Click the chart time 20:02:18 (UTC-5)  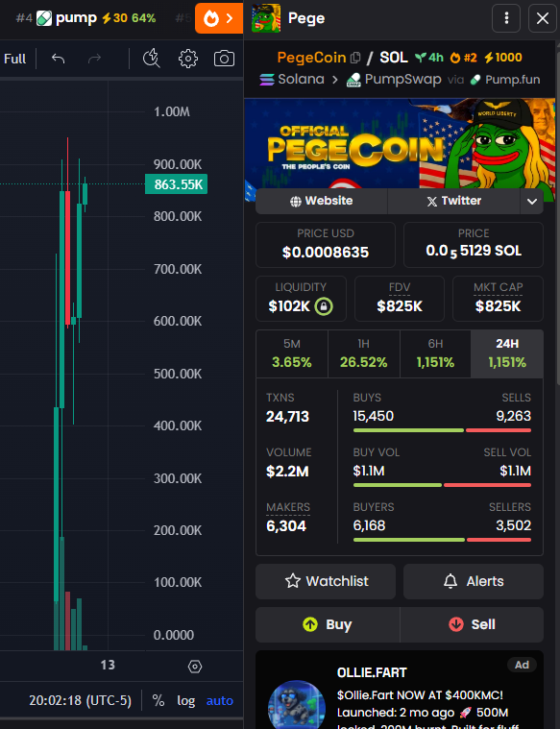point(80,700)
